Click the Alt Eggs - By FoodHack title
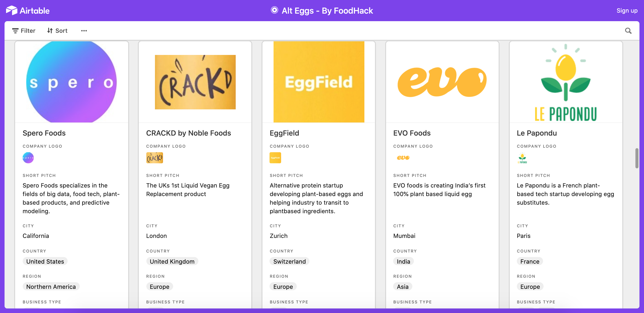Image resolution: width=644 pixels, height=313 pixels. pos(327,11)
